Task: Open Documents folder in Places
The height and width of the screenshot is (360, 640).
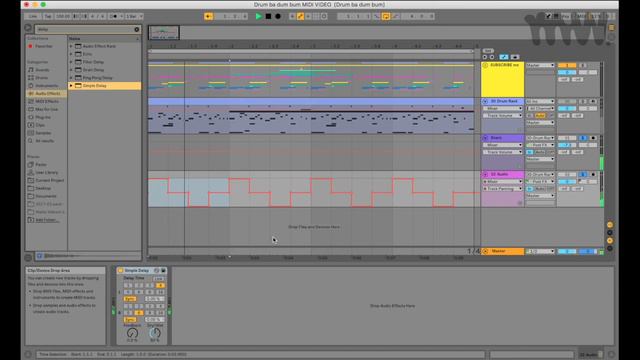Action: point(46,196)
